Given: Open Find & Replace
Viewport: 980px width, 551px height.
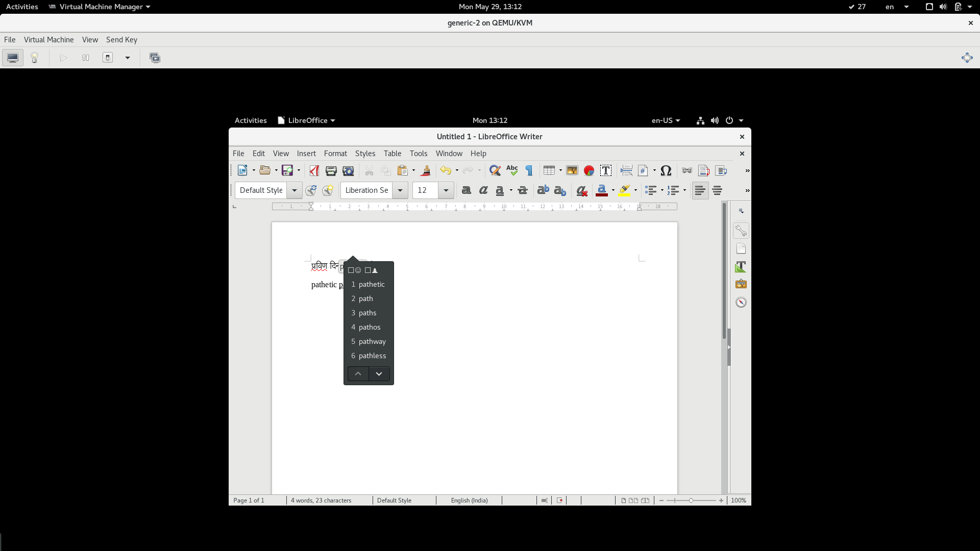Looking at the screenshot, I should coord(495,170).
